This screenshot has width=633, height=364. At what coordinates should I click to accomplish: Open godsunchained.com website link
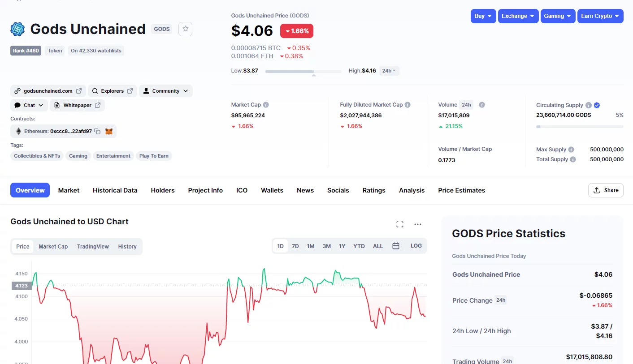[x=48, y=91]
